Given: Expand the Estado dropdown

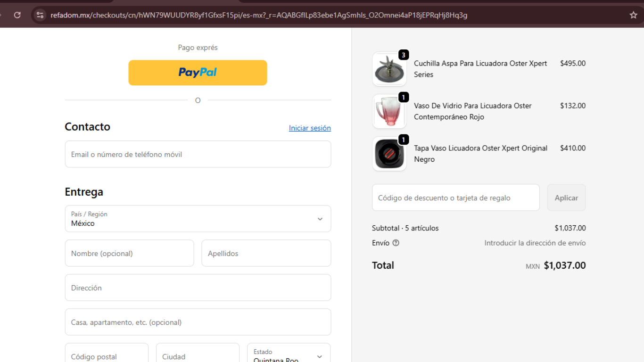Looking at the screenshot, I should (x=289, y=354).
